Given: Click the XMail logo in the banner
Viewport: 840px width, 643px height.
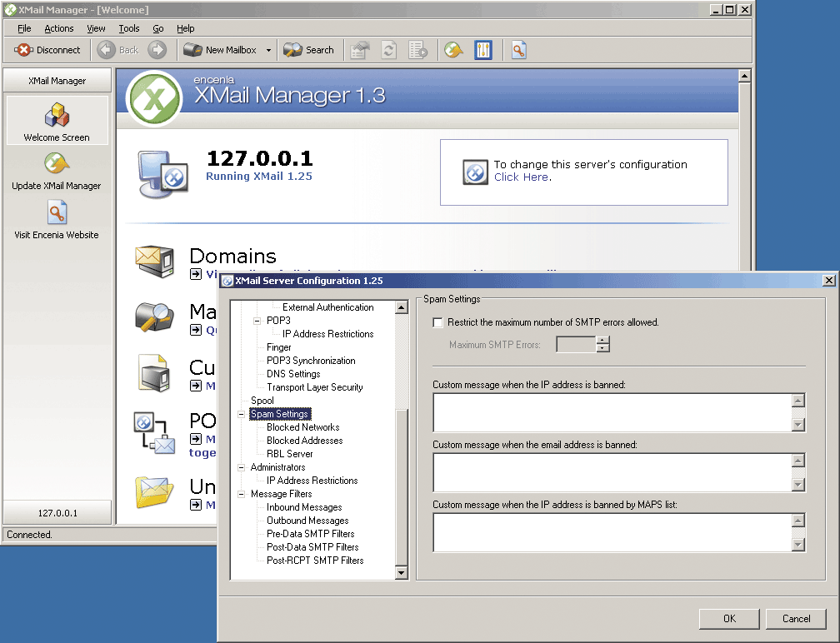Looking at the screenshot, I should click(154, 98).
